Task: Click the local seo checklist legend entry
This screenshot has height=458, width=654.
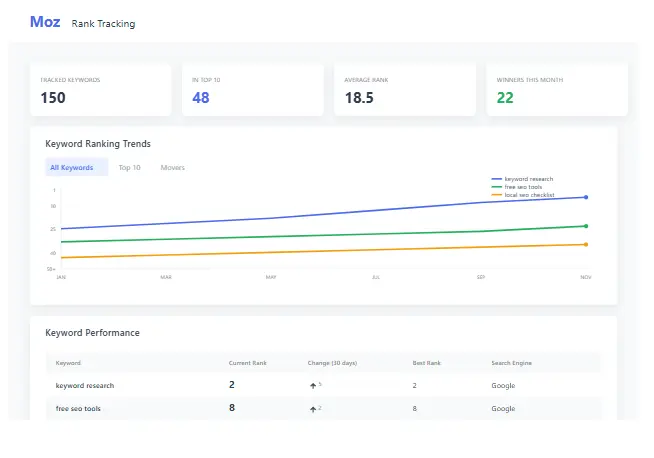Action: (523, 195)
